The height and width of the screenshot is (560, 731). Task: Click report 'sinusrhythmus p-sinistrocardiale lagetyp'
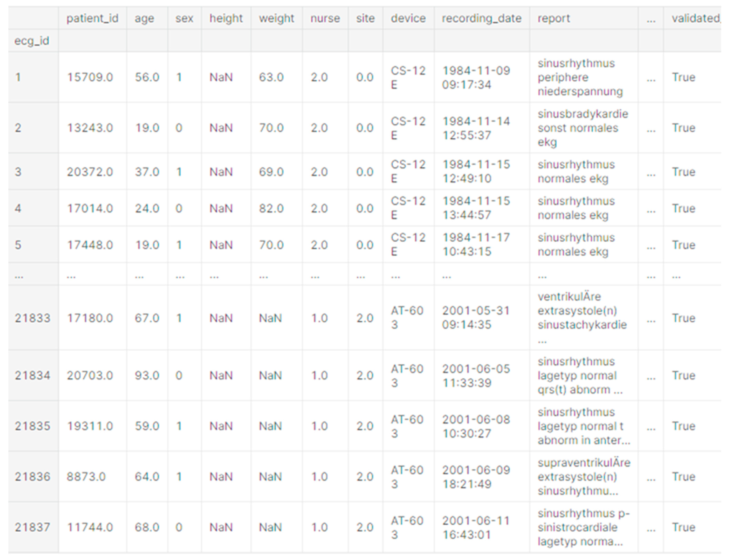(584, 527)
